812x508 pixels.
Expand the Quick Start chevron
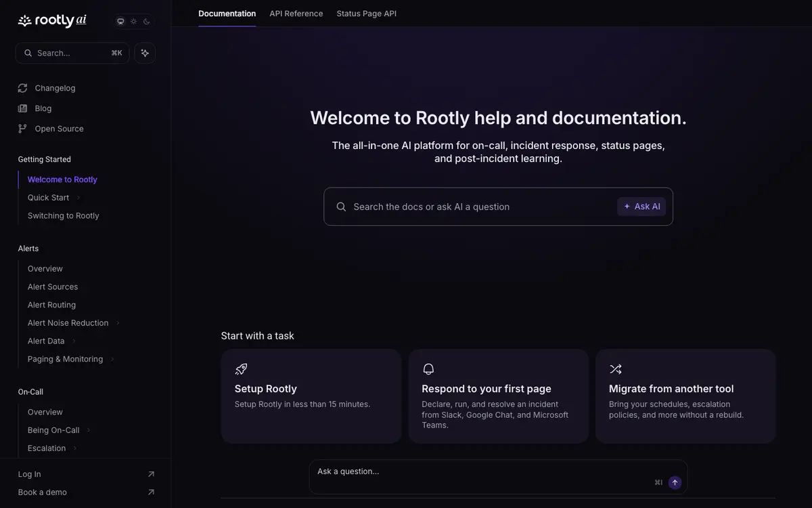click(x=78, y=198)
